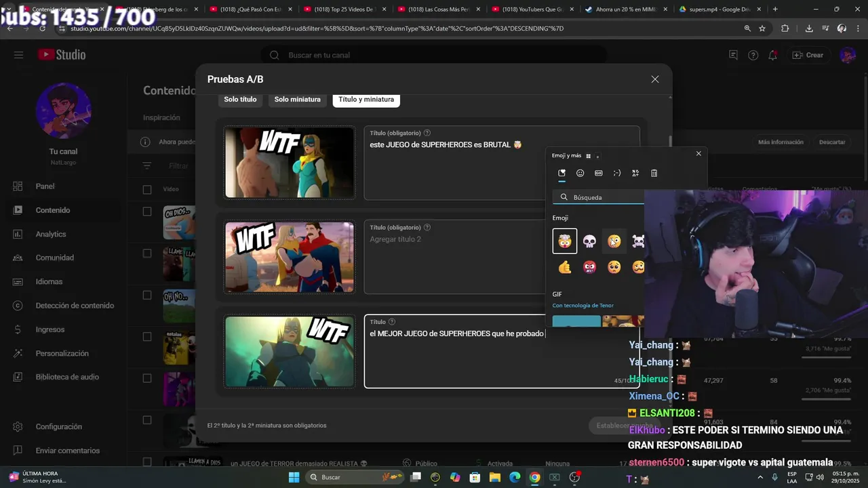Click the Más información button
This screenshot has width=868, height=488.
(781, 142)
